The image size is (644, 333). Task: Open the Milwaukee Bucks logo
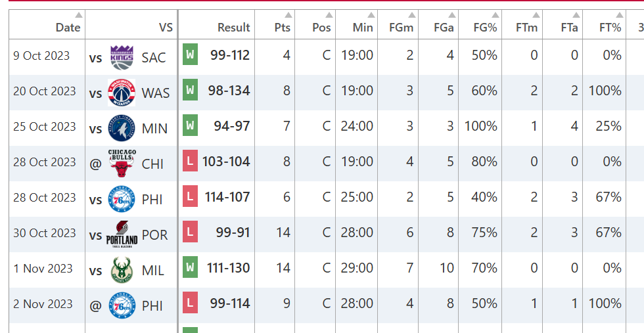[x=122, y=270]
